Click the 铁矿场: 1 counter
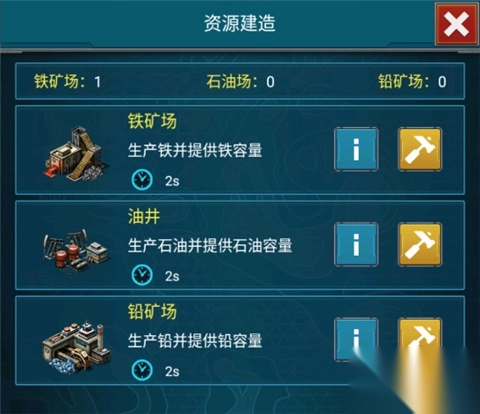The image size is (480, 414). click(x=67, y=82)
